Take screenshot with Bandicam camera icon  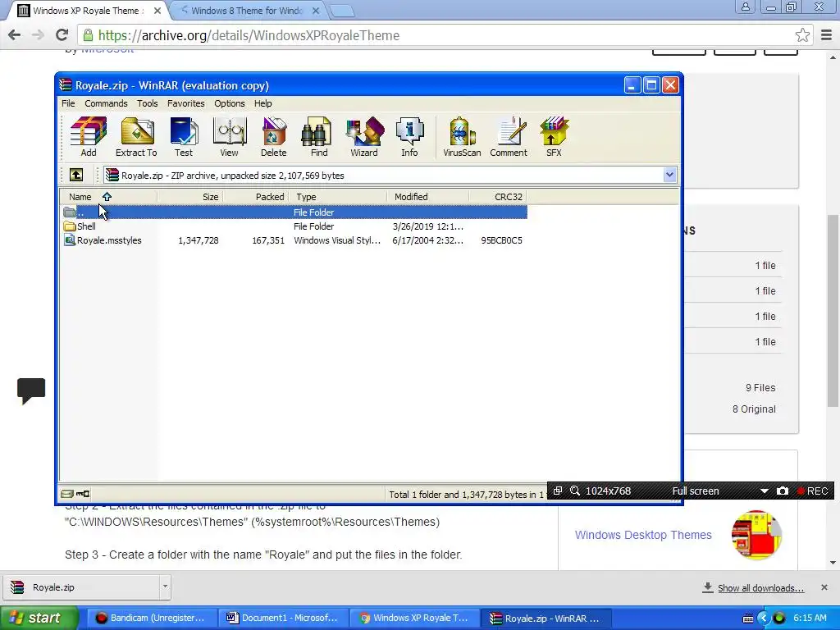click(x=783, y=491)
